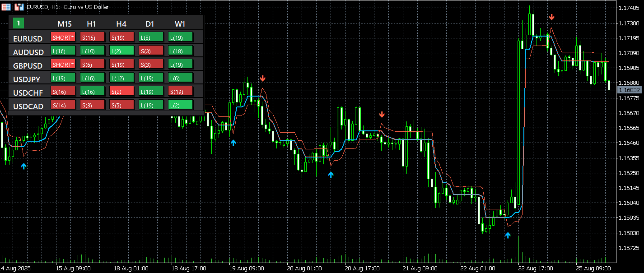Open GBPUSD W1 L(19) cell

pyautogui.click(x=181, y=65)
